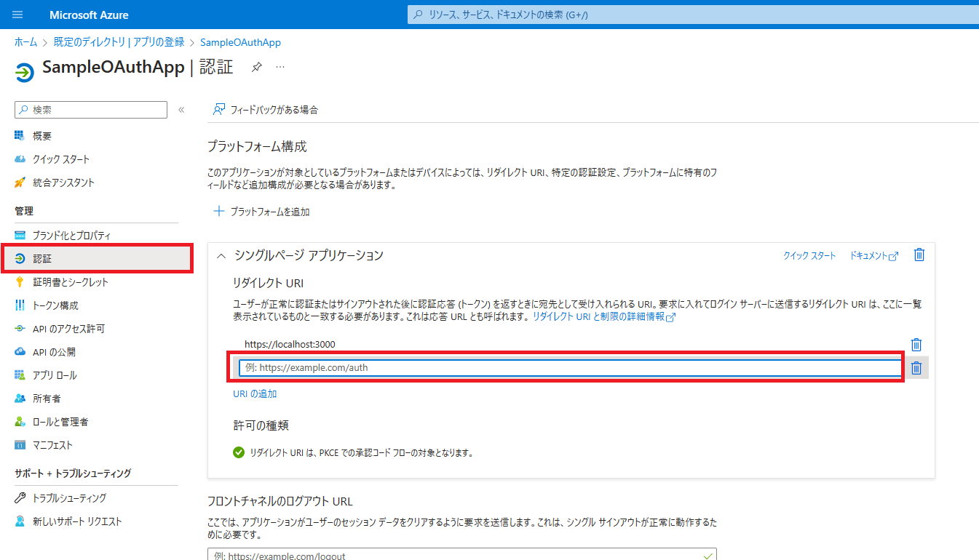Click the sidebar 検索 field
Image resolution: width=979 pixels, height=560 pixels.
[x=91, y=110]
